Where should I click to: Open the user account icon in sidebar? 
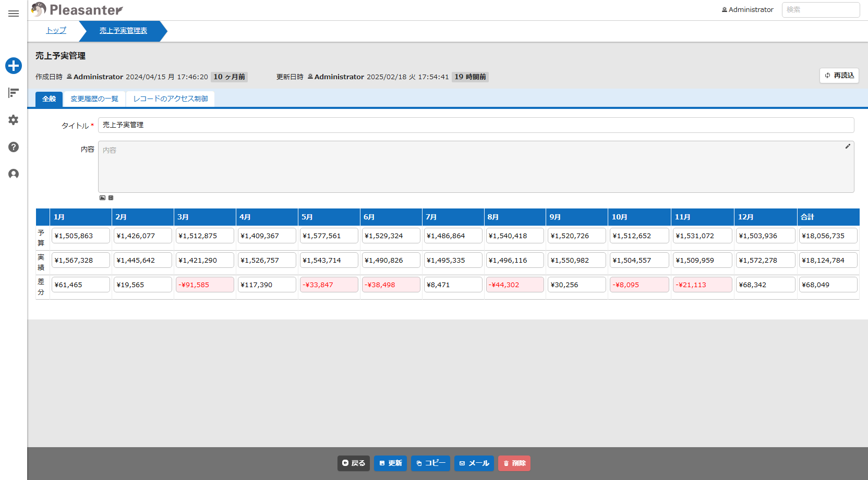[x=14, y=174]
